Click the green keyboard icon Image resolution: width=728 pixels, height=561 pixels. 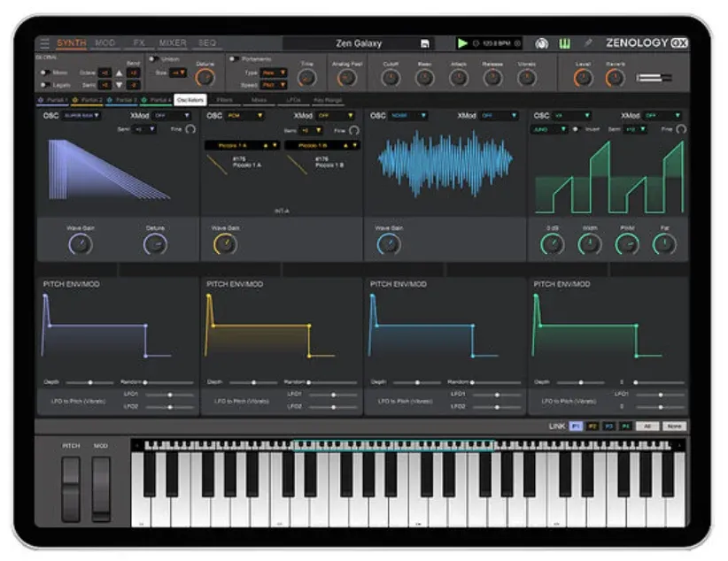[564, 42]
